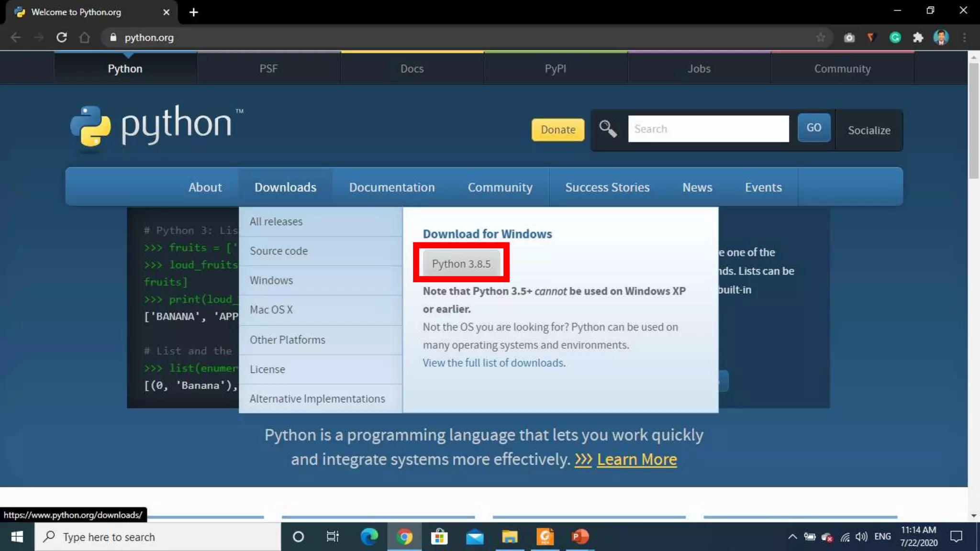980x551 pixels.
Task: Select All releases in the Downloads menu
Action: coord(276,221)
